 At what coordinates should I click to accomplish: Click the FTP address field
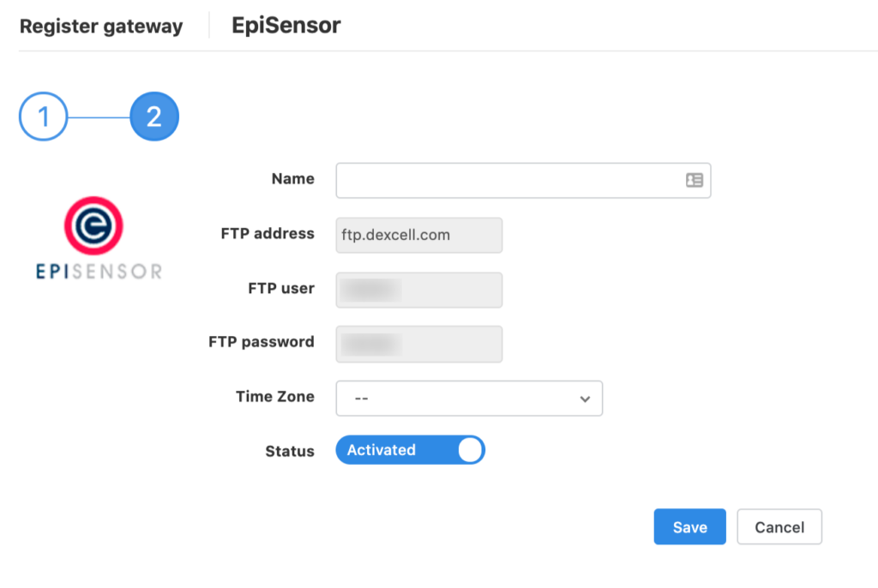[419, 235]
